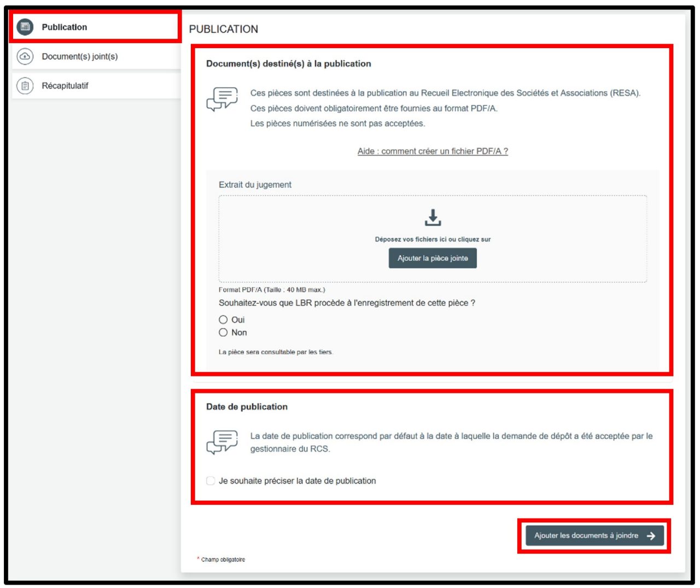Click the right arrow icon on the next button
The width and height of the screenshot is (700, 588).
(651, 536)
